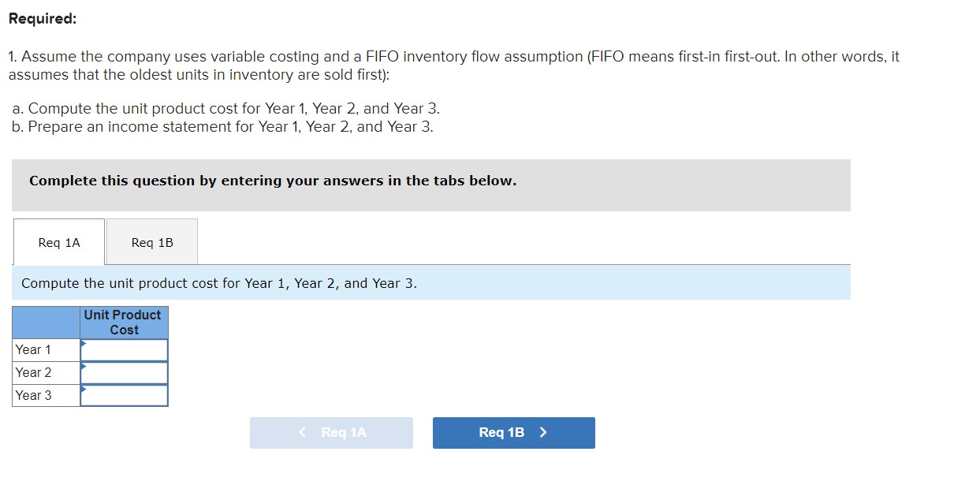The height and width of the screenshot is (485, 980).
Task: Click the disabled Req 1A navigation button
Action: [x=331, y=432]
